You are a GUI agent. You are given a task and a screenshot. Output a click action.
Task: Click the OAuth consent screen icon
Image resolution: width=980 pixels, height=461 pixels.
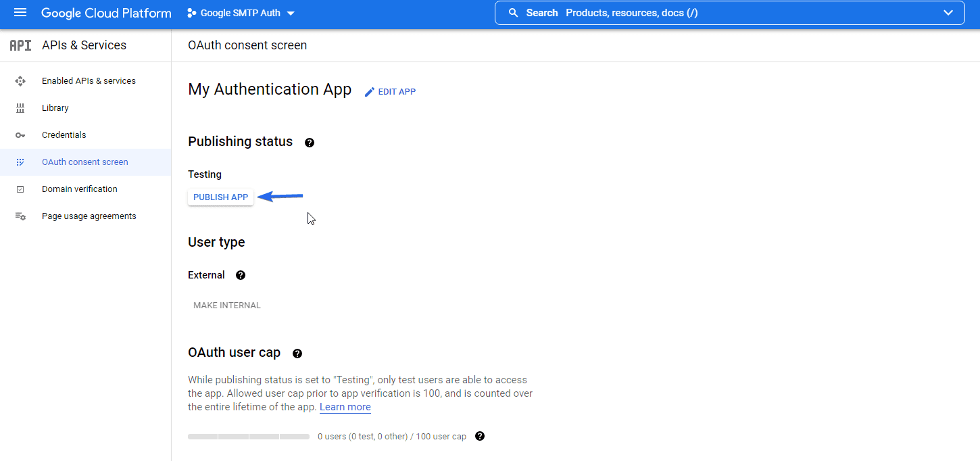point(20,162)
